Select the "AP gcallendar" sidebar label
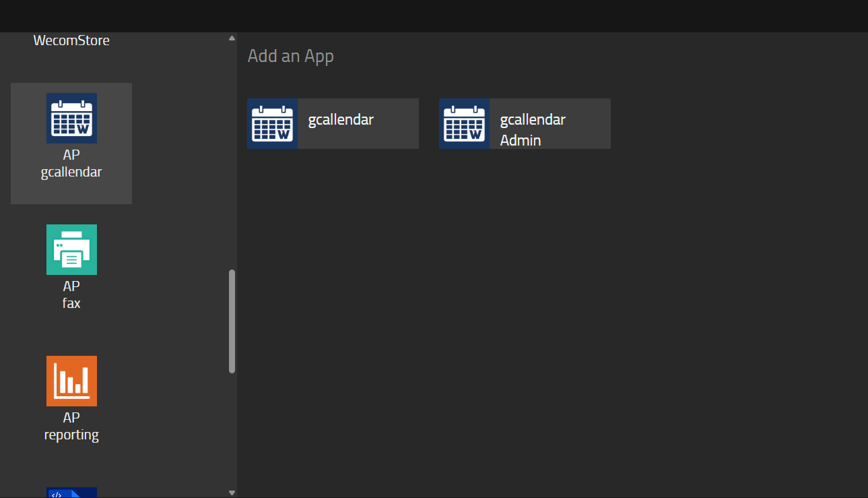 (71, 164)
